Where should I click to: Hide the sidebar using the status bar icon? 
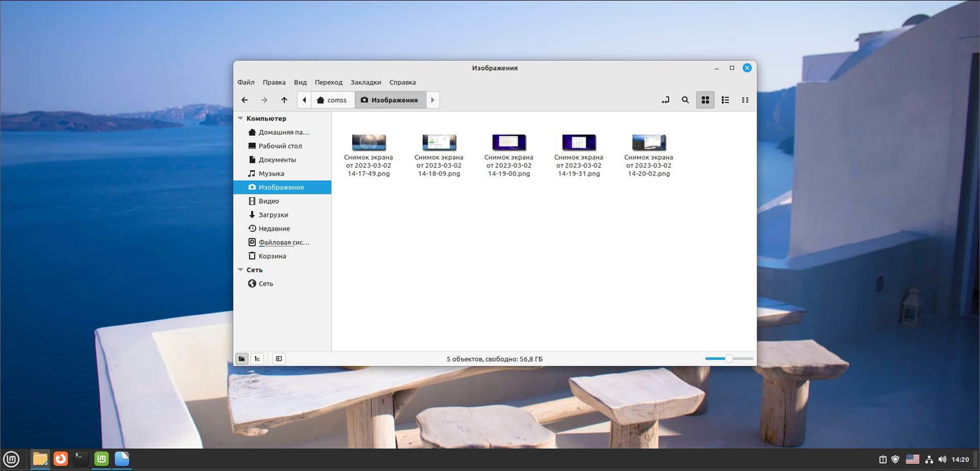278,359
